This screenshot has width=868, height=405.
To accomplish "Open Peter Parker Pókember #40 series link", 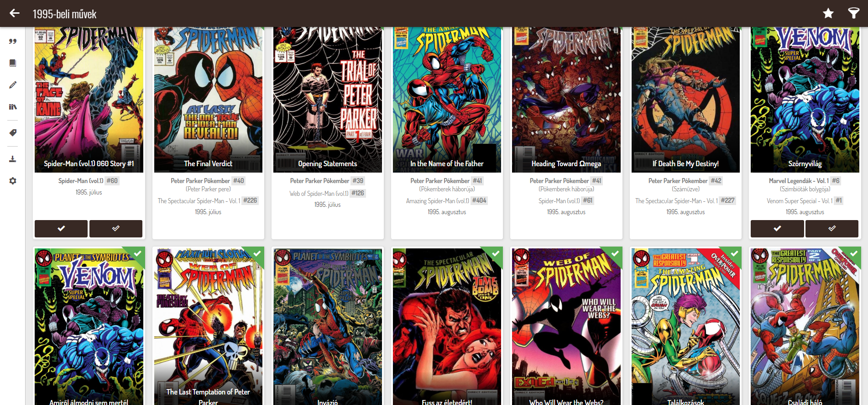I will [208, 181].
